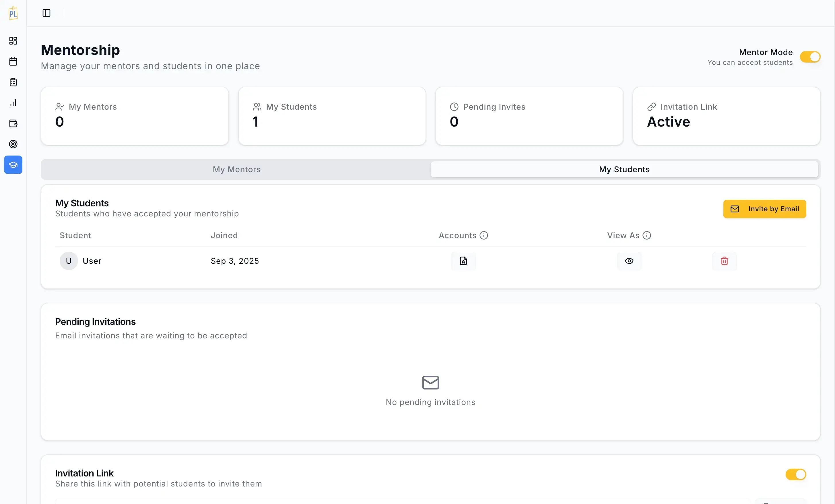The width and height of the screenshot is (835, 504).
Task: Click the PL logo in the top corner
Action: click(x=13, y=13)
